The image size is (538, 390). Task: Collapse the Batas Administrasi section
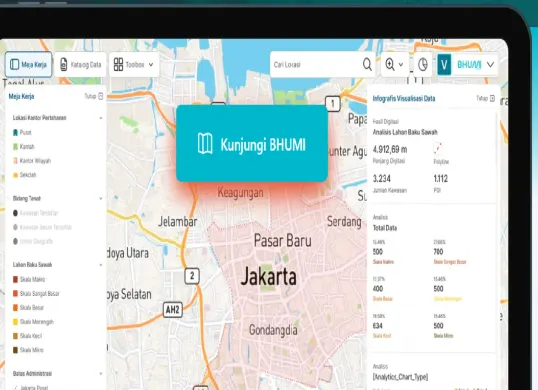(x=101, y=374)
